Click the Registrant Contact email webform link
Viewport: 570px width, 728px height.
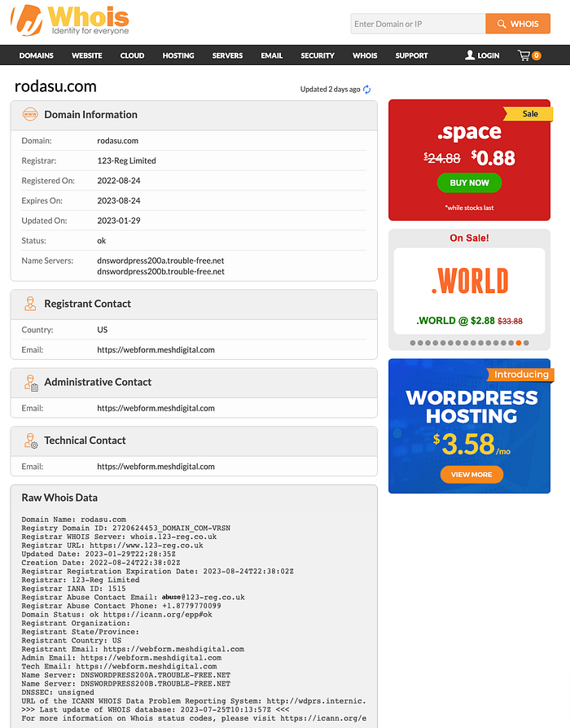tap(156, 349)
